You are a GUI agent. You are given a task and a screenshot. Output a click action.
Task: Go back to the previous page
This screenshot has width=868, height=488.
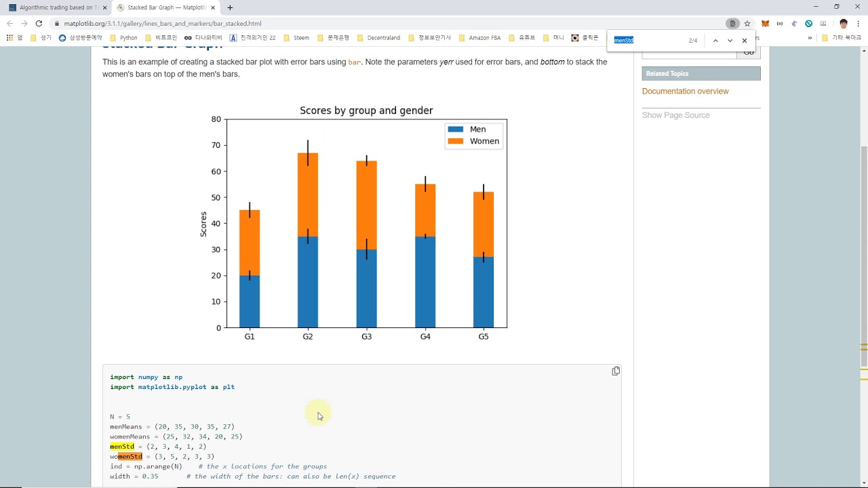[x=9, y=24]
